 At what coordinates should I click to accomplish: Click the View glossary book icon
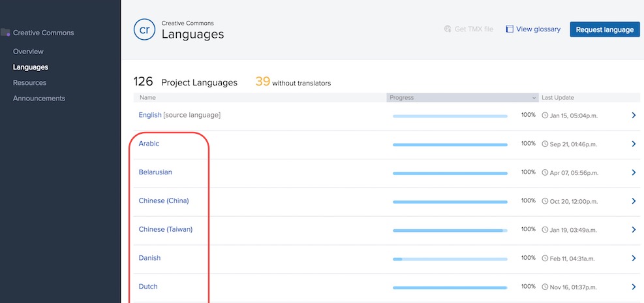tap(510, 29)
